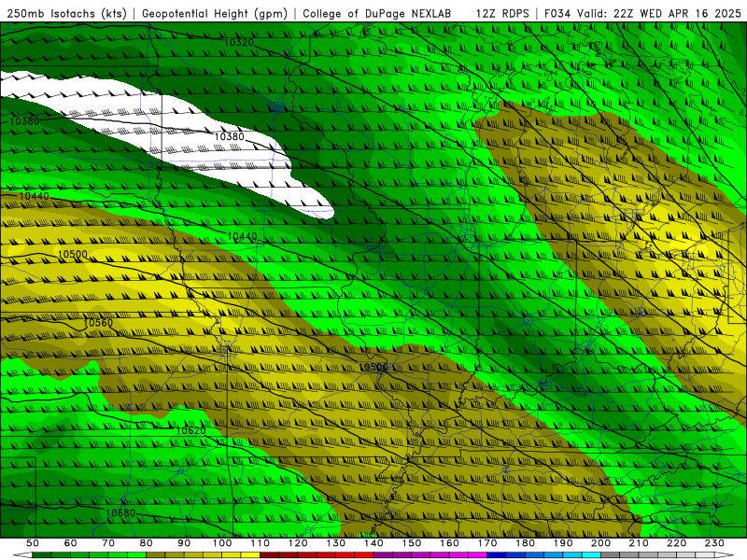Click the 10680 height contour label
The width and height of the screenshot is (747, 560).
[120, 512]
